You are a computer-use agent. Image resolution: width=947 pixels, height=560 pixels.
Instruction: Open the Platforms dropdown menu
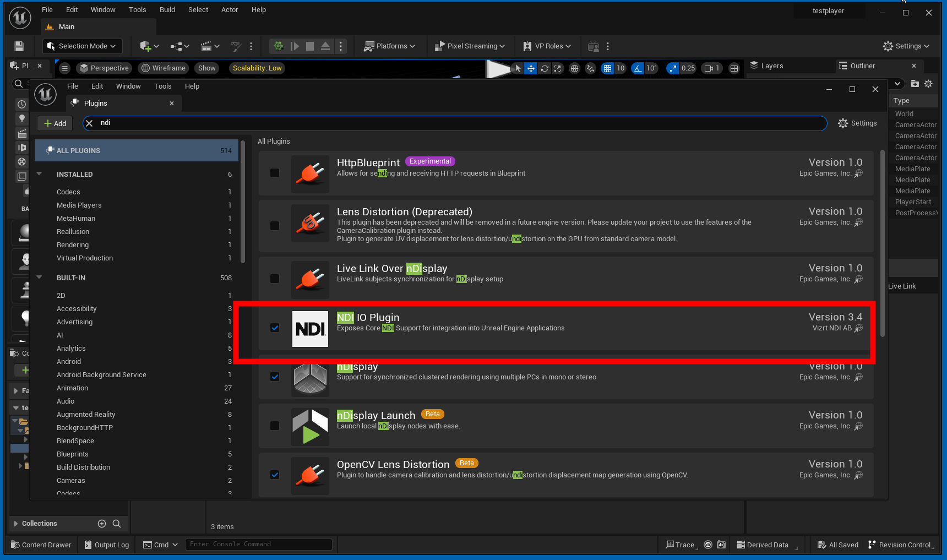389,46
